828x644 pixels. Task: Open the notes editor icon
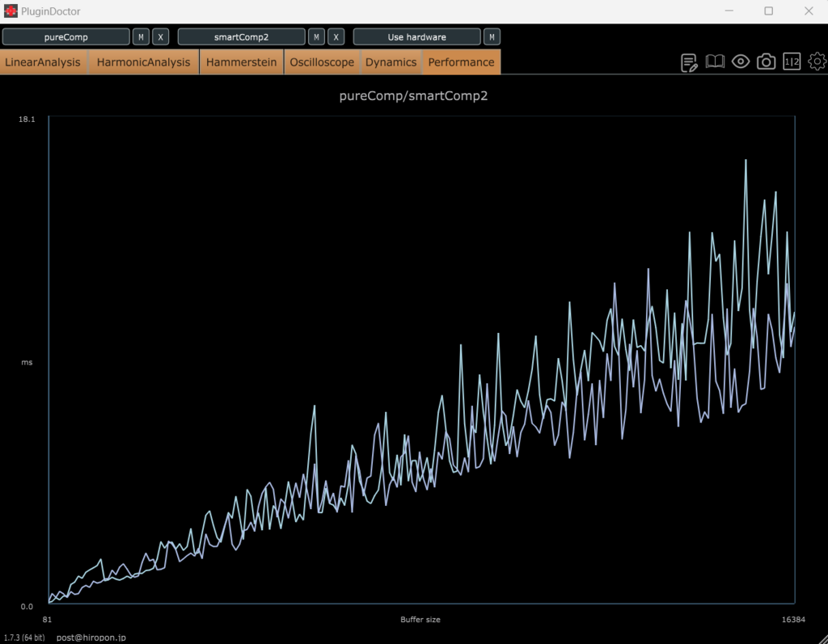click(689, 62)
